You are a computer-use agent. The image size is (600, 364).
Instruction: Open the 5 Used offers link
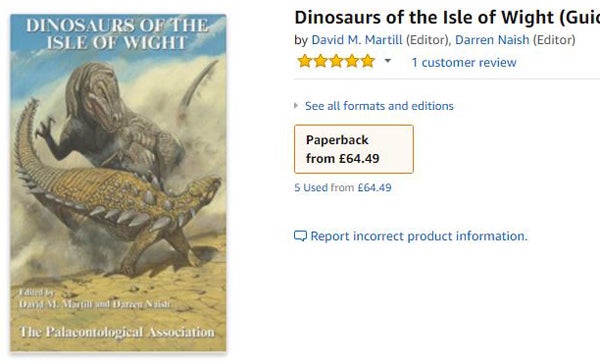click(x=311, y=188)
